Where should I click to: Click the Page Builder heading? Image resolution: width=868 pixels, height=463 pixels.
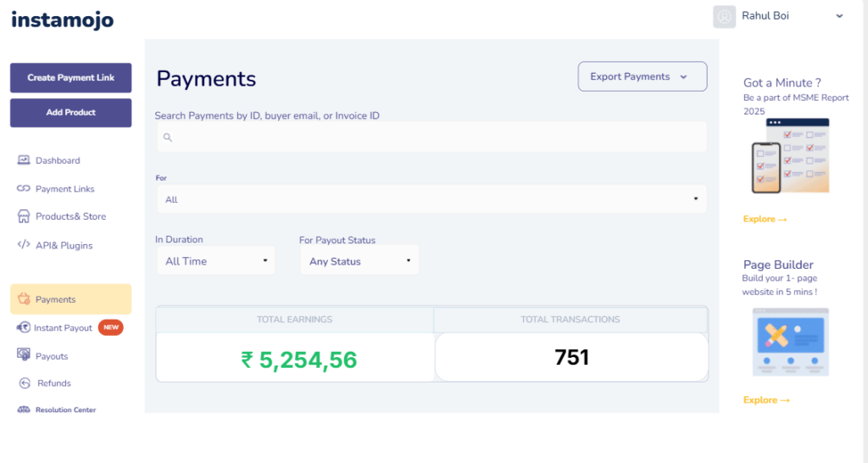point(778,265)
